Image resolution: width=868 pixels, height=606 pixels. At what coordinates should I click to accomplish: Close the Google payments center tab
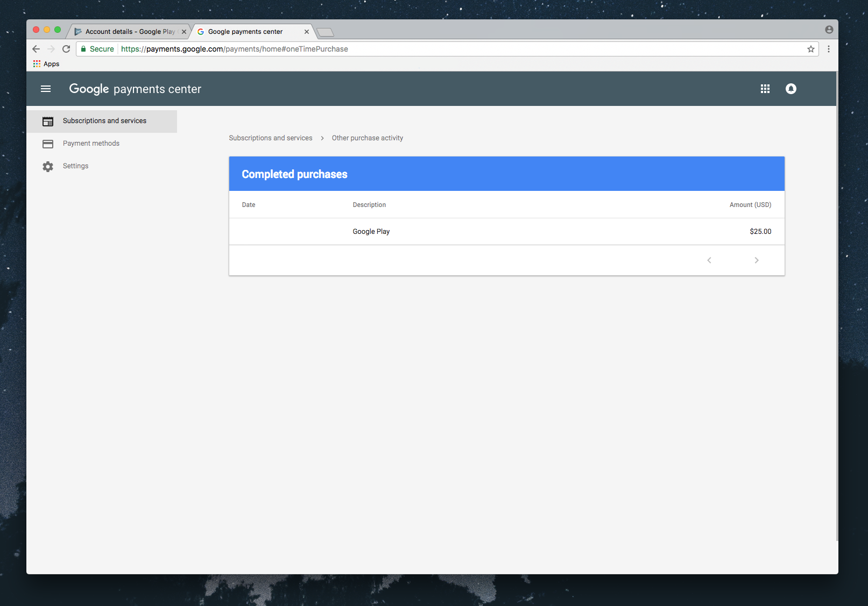click(x=307, y=32)
